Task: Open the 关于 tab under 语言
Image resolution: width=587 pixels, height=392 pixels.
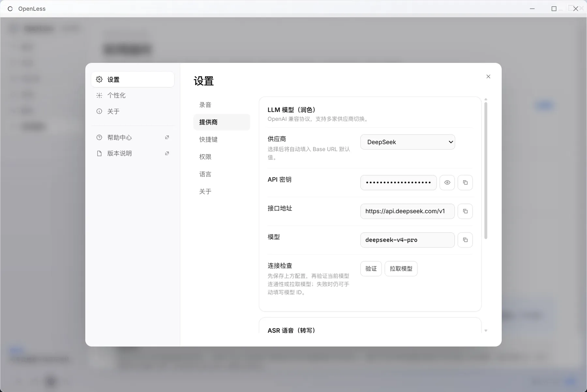Action: (x=221, y=192)
